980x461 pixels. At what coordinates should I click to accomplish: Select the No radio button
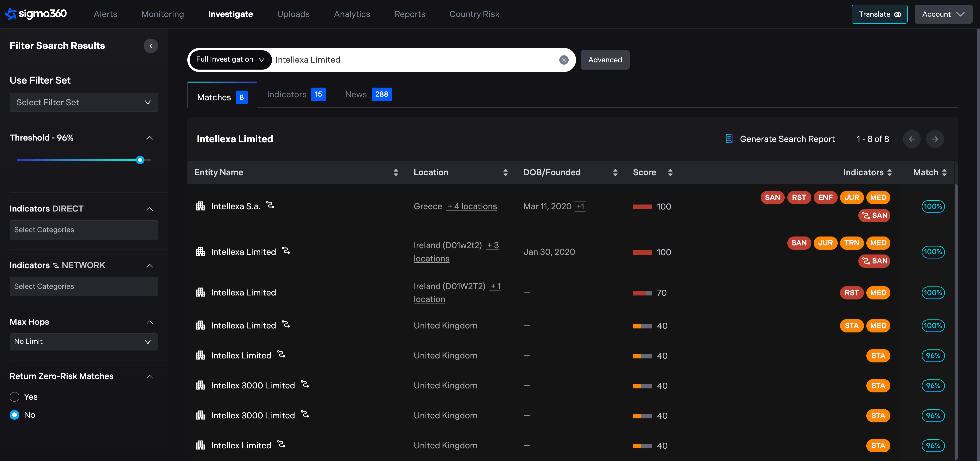[14, 415]
